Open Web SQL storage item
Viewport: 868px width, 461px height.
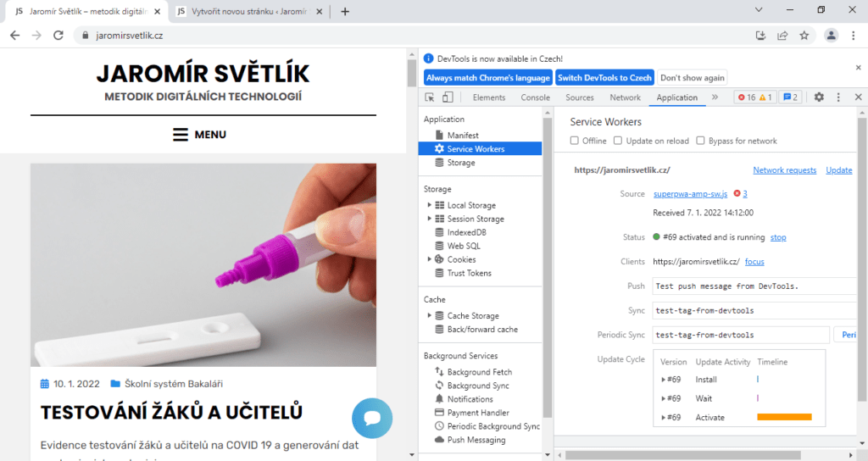click(x=464, y=247)
